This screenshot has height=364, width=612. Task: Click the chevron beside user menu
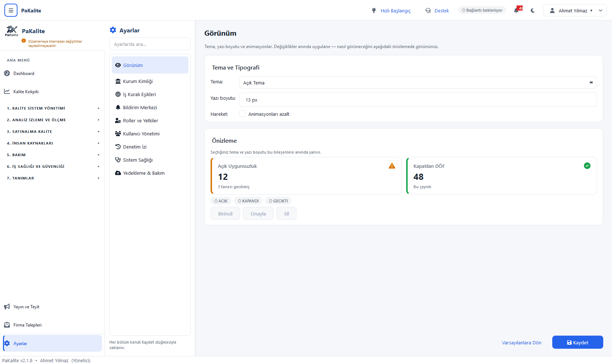pyautogui.click(x=600, y=11)
